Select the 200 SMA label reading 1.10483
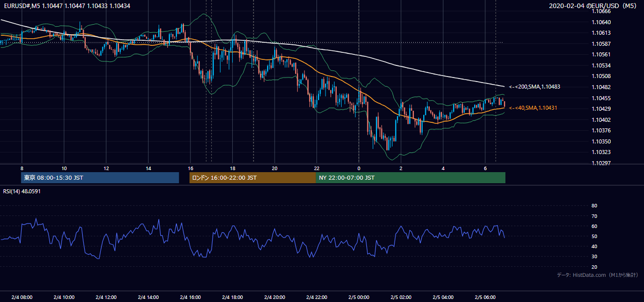644x302 pixels. point(535,87)
